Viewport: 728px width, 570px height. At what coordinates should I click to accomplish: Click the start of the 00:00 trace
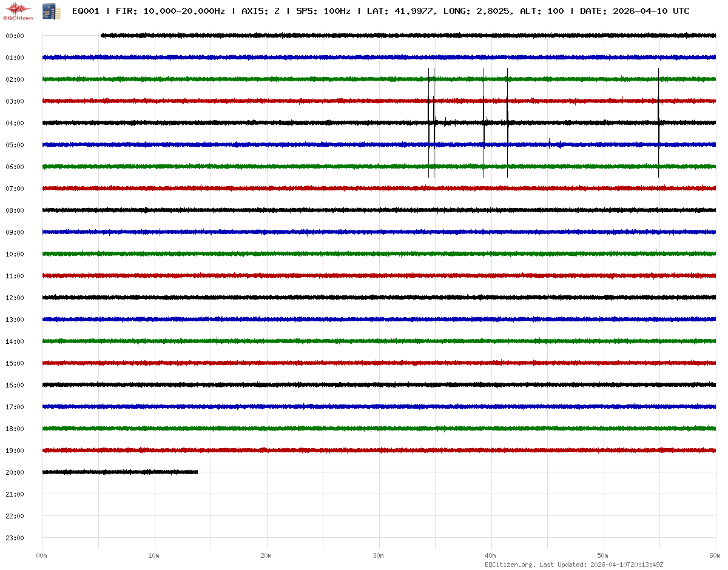click(x=101, y=36)
